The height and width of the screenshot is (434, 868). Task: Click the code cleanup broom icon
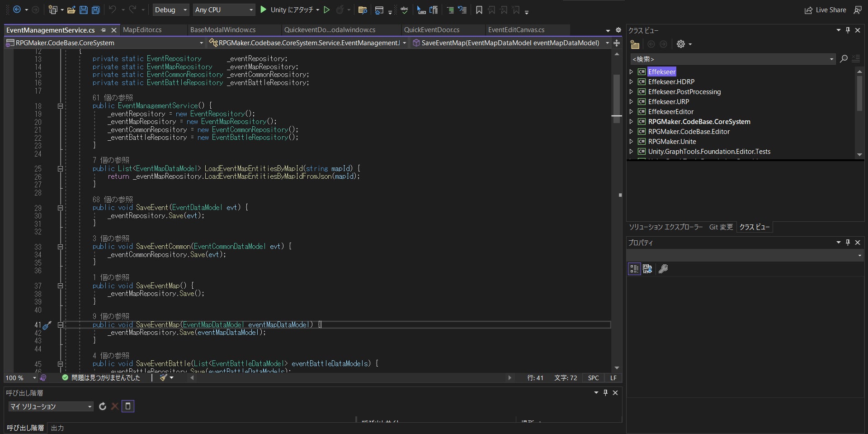pyautogui.click(x=164, y=377)
